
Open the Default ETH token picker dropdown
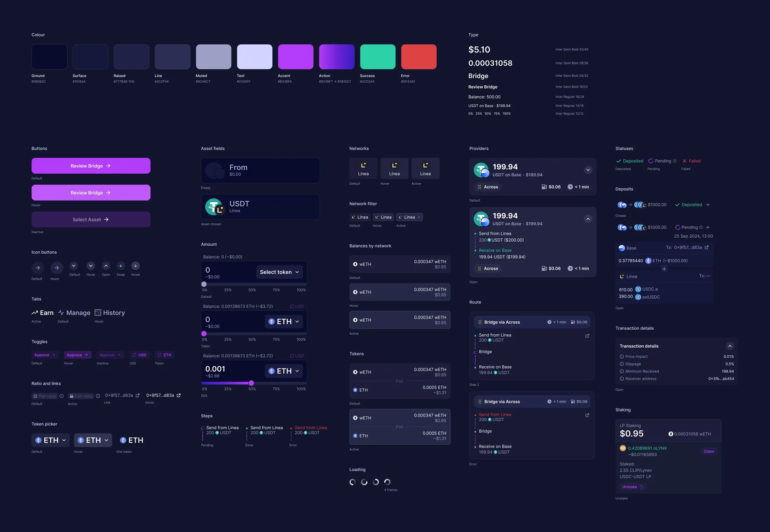coord(50,440)
